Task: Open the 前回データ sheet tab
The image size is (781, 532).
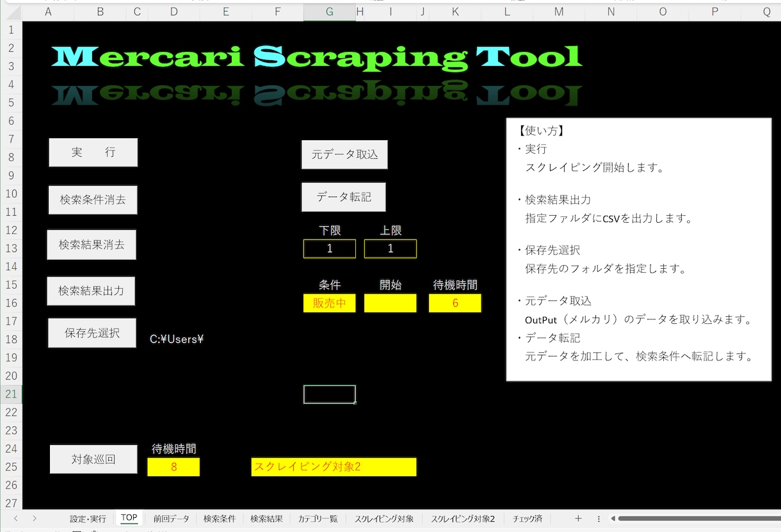Action: [172, 519]
